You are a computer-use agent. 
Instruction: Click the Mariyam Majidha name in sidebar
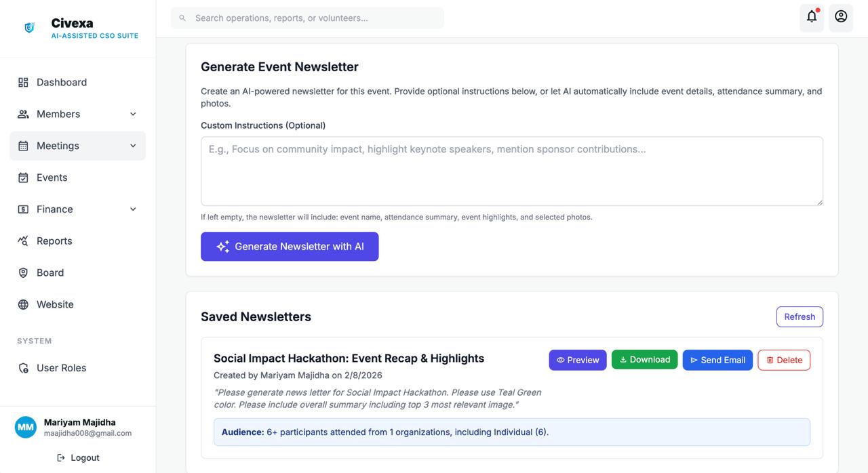[79, 422]
